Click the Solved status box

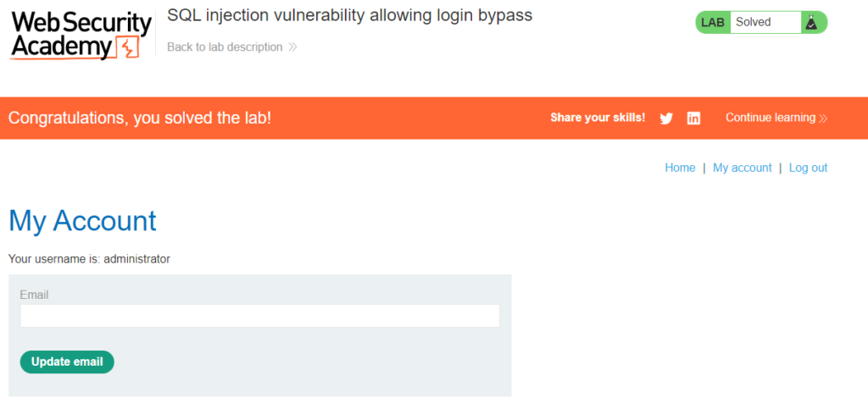click(765, 23)
